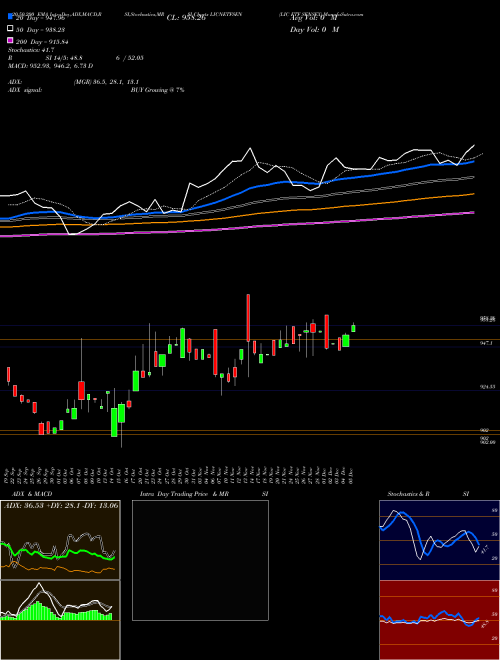Click the 'Day Vol: 0 M' label

click(314, 30)
